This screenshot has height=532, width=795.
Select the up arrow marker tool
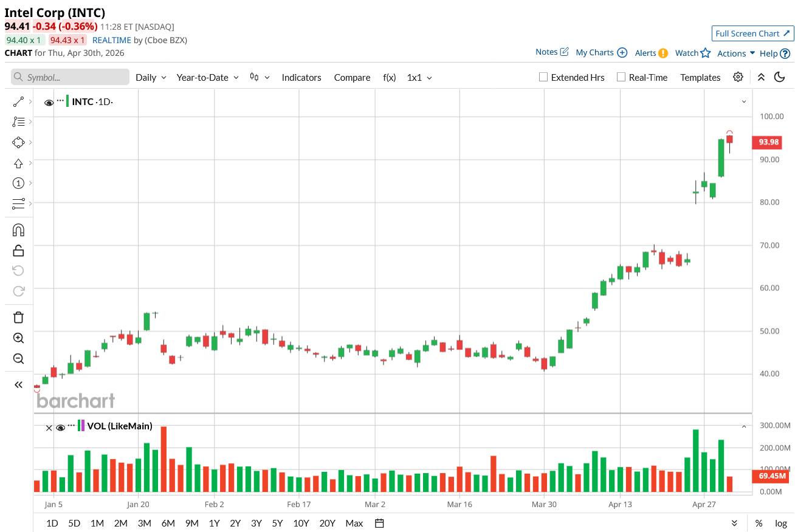pos(18,163)
